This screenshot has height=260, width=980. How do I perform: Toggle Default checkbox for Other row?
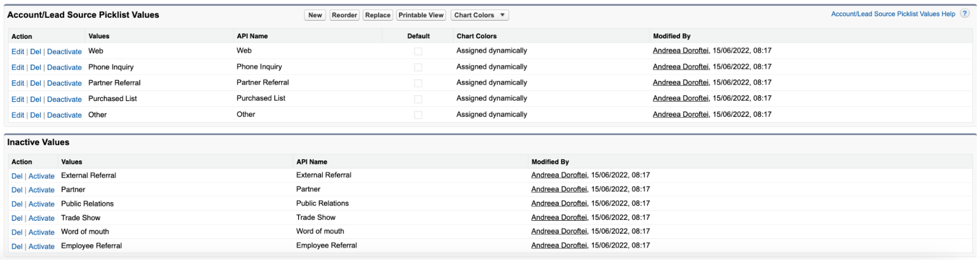(418, 115)
